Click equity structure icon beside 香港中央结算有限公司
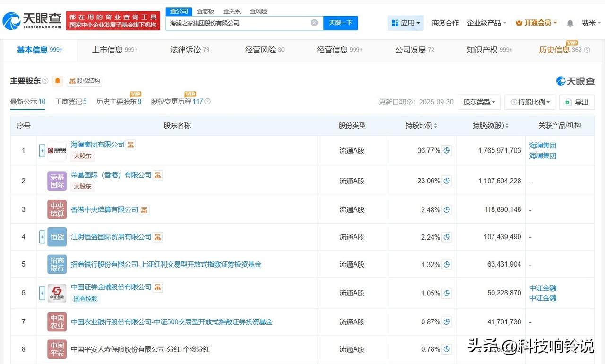This screenshot has width=605, height=364. pyautogui.click(x=144, y=209)
